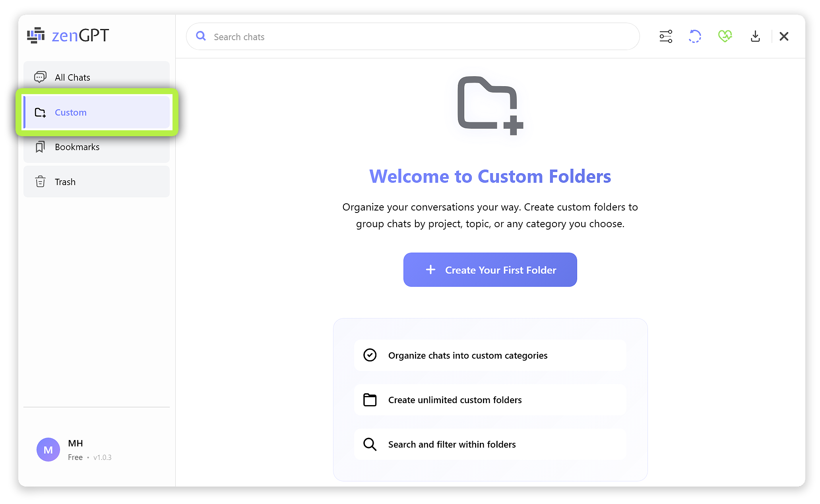
Task: Open Bookmarks in the sidebar
Action: 77,147
